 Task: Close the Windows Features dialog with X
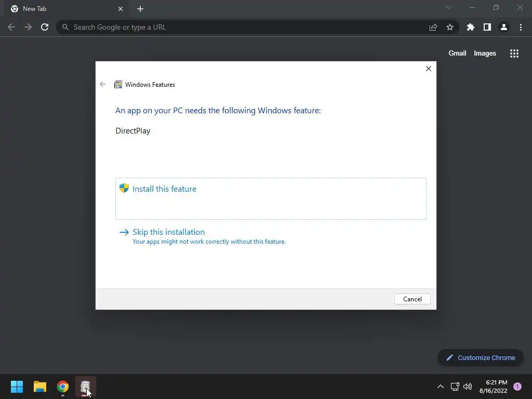point(429,69)
